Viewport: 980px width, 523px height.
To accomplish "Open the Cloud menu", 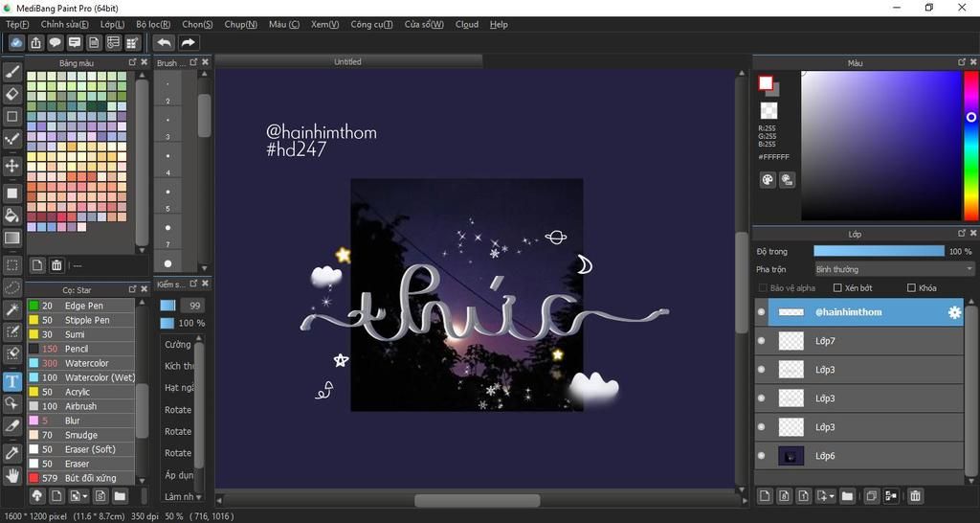I will [x=467, y=24].
